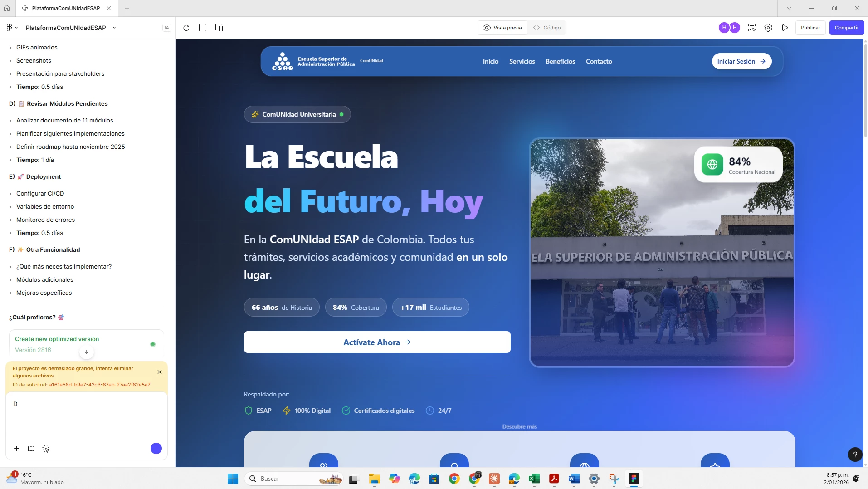868x489 pixels.
Task: Click the Publicar button
Action: 810,28
